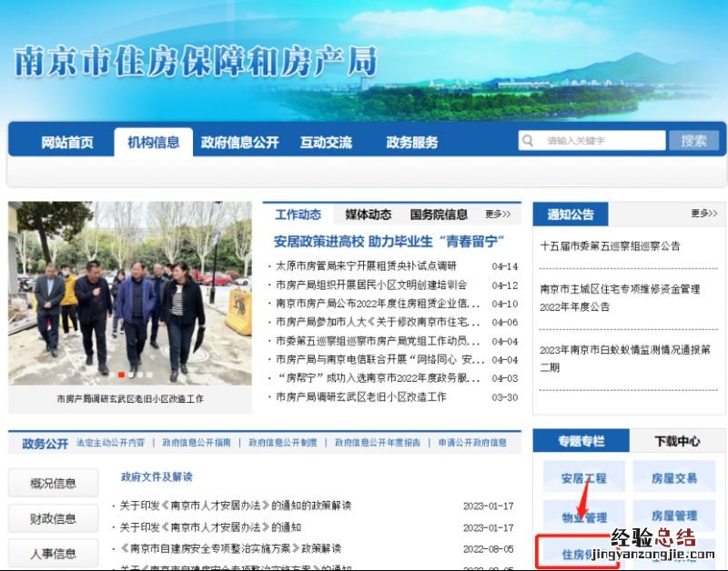Open the 安居工程 special topic tile
The image size is (728, 571).
[583, 478]
